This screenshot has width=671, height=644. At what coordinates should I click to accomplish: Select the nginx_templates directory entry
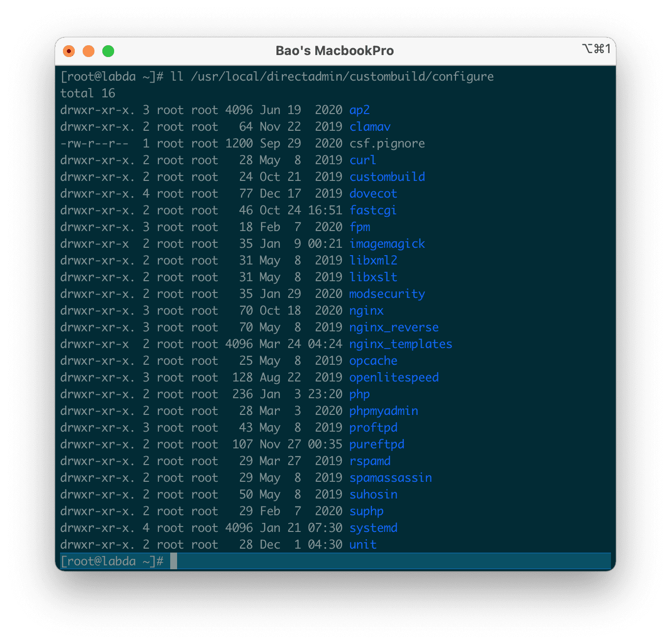pyautogui.click(x=400, y=344)
